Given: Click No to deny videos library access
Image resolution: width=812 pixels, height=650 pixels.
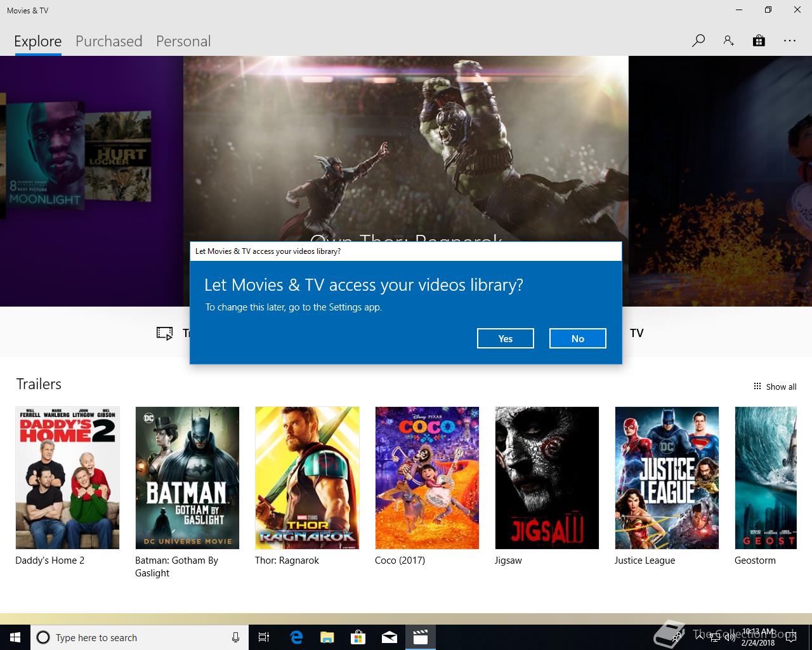Looking at the screenshot, I should pos(578,338).
